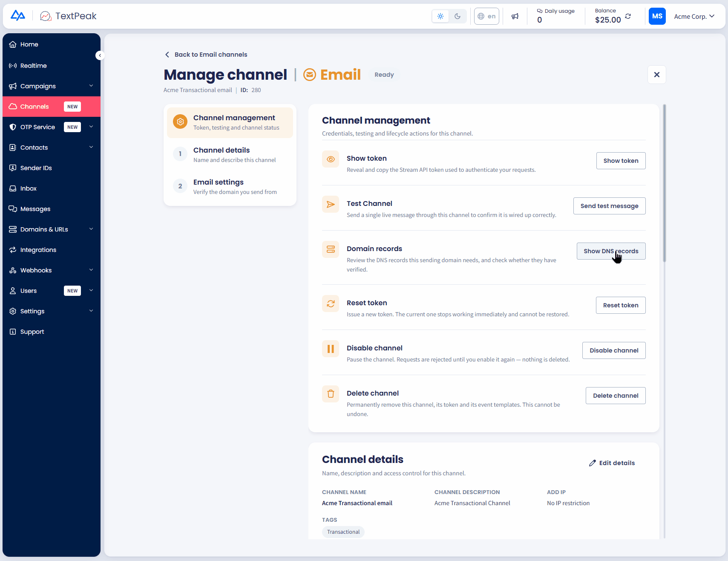The width and height of the screenshot is (728, 561).
Task: Select the Channel details step
Action: tap(230, 154)
